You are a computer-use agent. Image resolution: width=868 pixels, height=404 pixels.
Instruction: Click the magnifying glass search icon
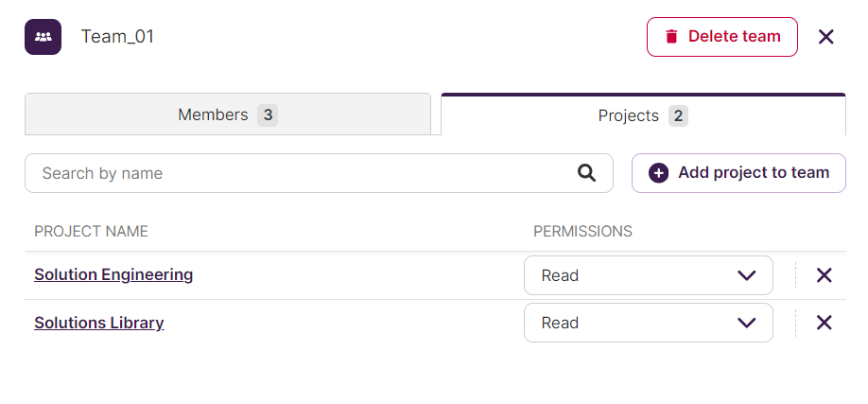586,173
